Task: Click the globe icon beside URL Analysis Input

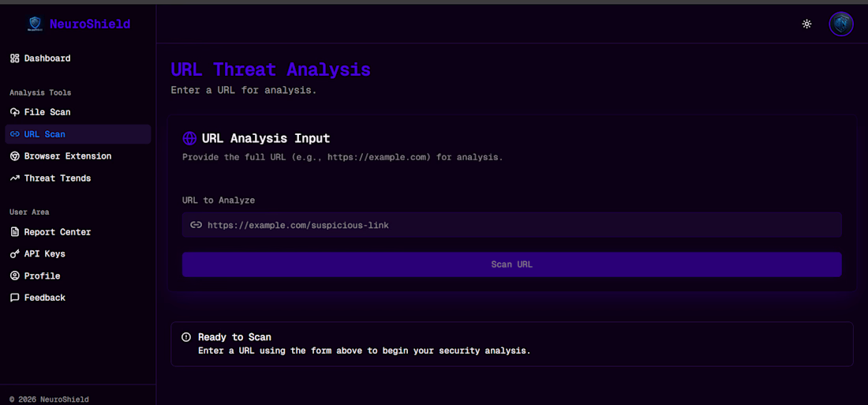Action: (x=189, y=138)
